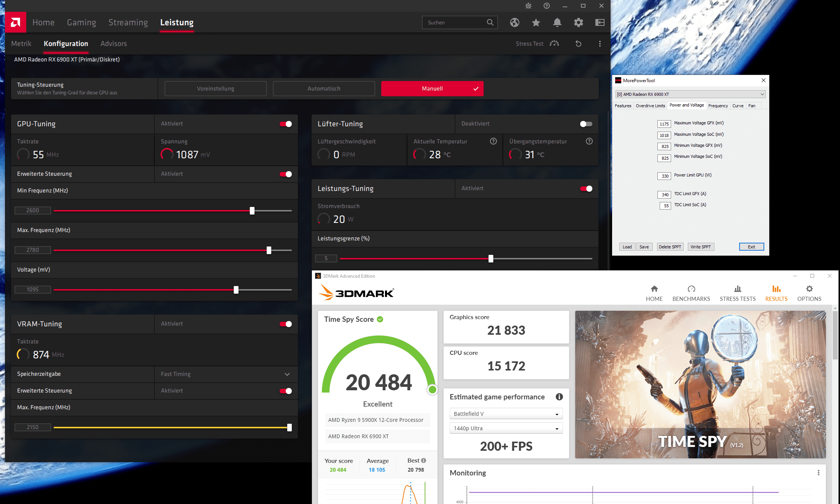Viewport: 840px width, 504px height.
Task: Click info icon beside Estimated game performance
Action: pyautogui.click(x=559, y=397)
